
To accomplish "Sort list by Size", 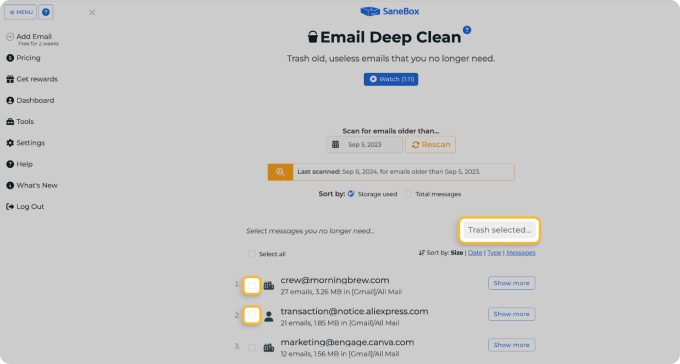I will (456, 253).
